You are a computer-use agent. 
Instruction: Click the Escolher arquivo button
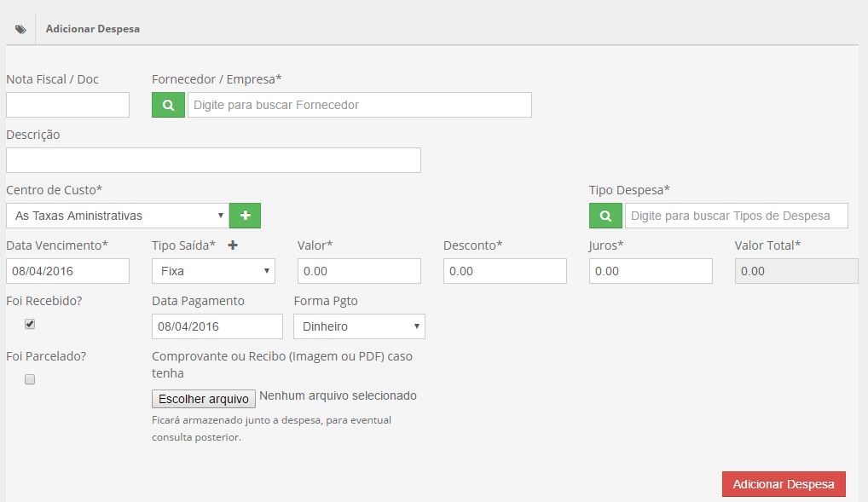tap(204, 399)
